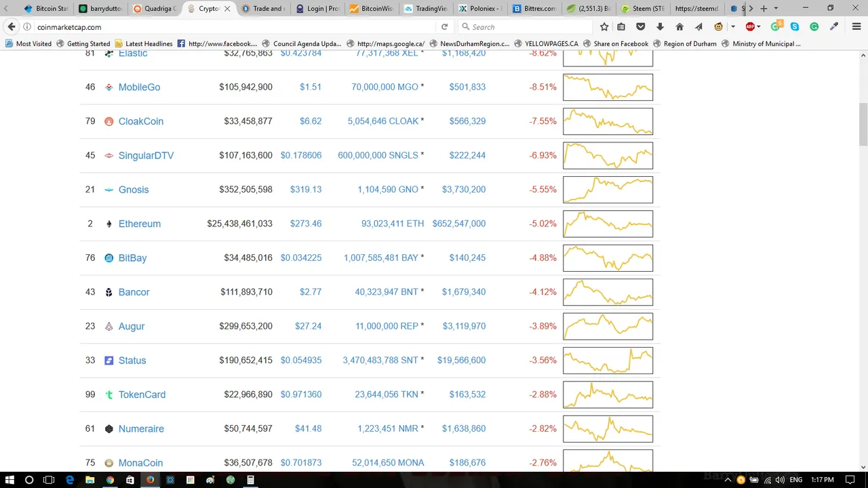Show hidden system tray icons
Image resolution: width=868 pixels, height=488 pixels.
[728, 480]
